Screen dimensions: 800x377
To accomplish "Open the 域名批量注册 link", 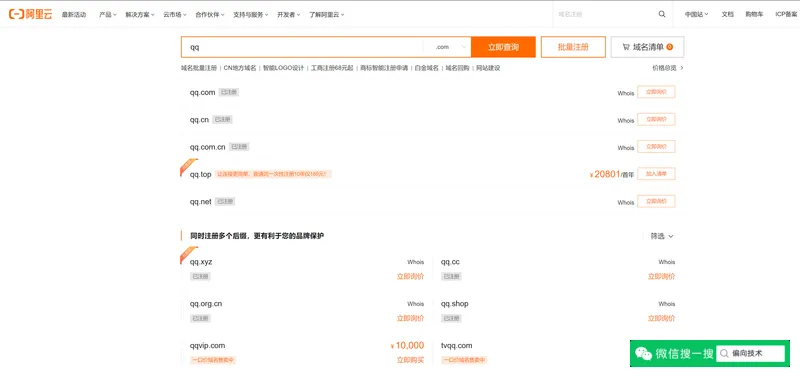I will pyautogui.click(x=198, y=68).
